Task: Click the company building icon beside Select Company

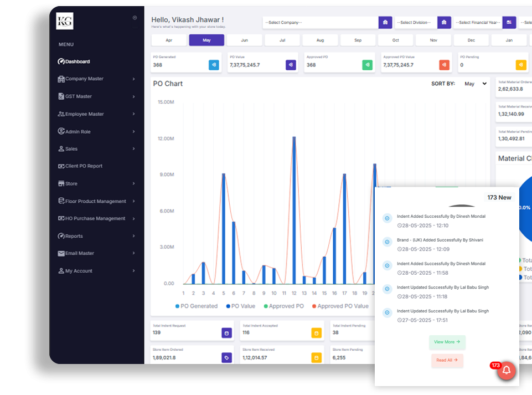Action: pyautogui.click(x=385, y=23)
